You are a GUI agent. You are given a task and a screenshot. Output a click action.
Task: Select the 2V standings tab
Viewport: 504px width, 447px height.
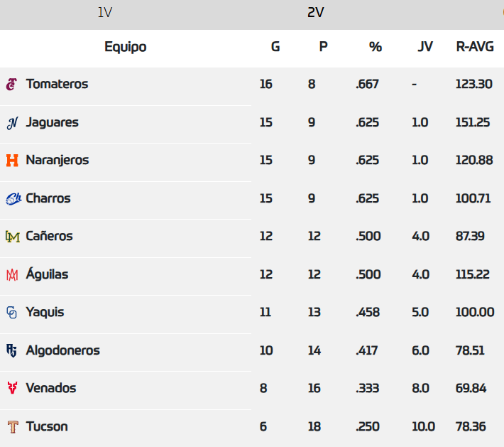tap(316, 13)
